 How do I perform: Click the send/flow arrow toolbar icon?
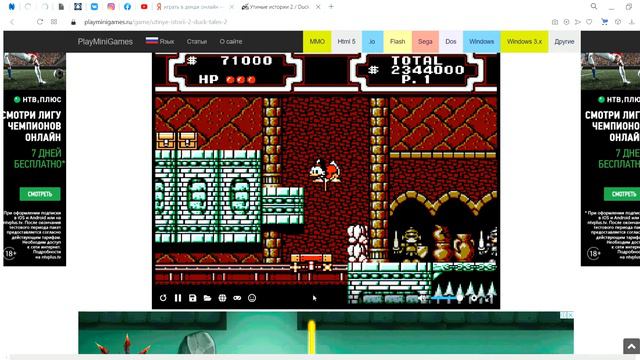(x=578, y=22)
